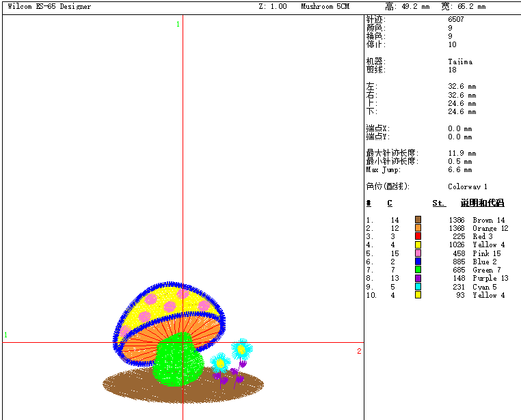Click the Pink 15 color swatch
Image resolution: width=521 pixels, height=420 pixels.
click(418, 253)
